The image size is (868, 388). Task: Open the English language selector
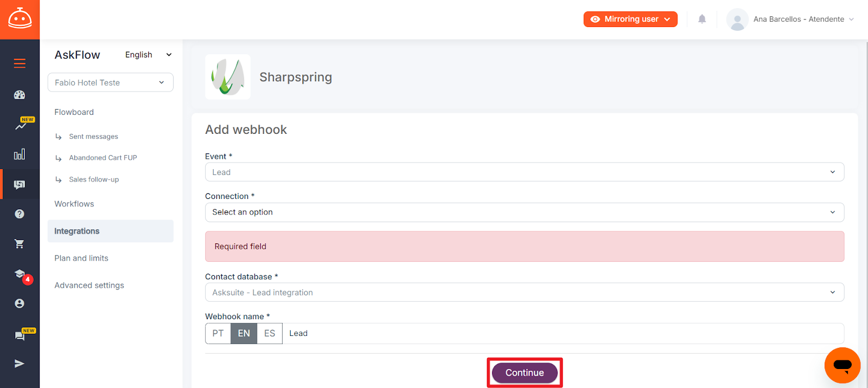tap(148, 55)
